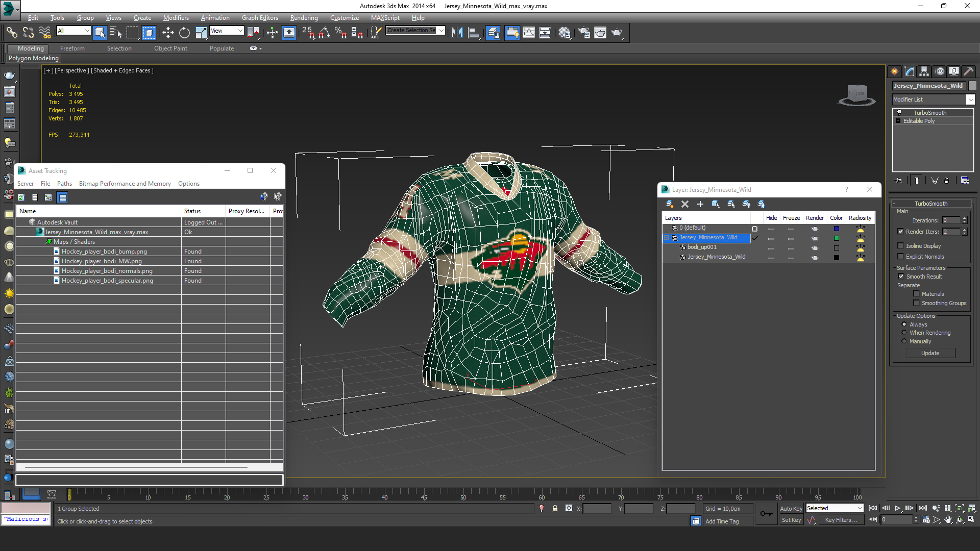The width and height of the screenshot is (980, 551).
Task: Create new layer in Layer dialog
Action: coord(669,204)
